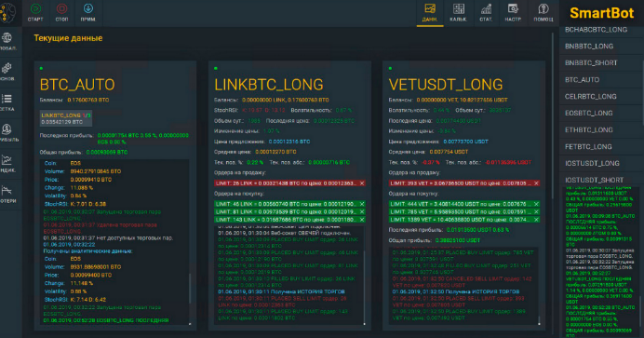Click the BTC_AUTO card title
The height and width of the screenshot is (338, 644).
coord(77,85)
